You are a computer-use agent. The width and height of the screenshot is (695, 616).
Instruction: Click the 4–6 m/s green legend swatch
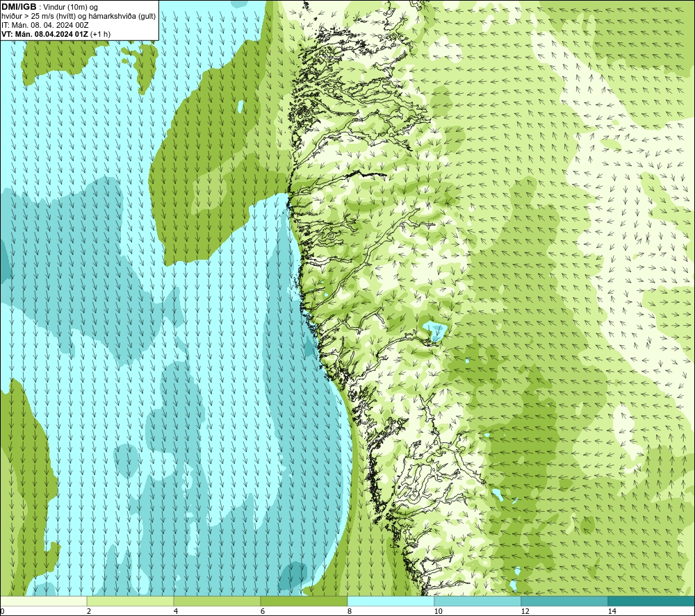click(217, 601)
